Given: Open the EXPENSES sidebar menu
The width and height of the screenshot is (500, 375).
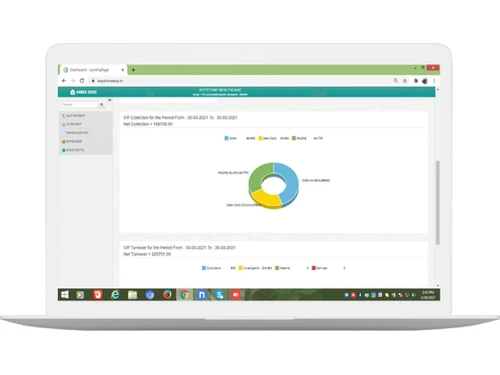Looking at the screenshot, I should point(86,141).
